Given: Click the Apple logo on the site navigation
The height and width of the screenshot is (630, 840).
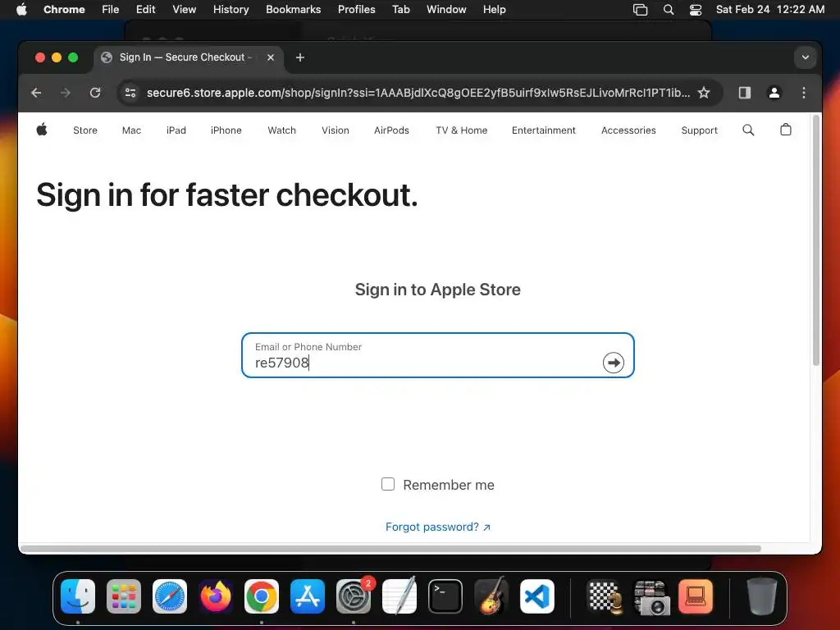Looking at the screenshot, I should [x=42, y=130].
